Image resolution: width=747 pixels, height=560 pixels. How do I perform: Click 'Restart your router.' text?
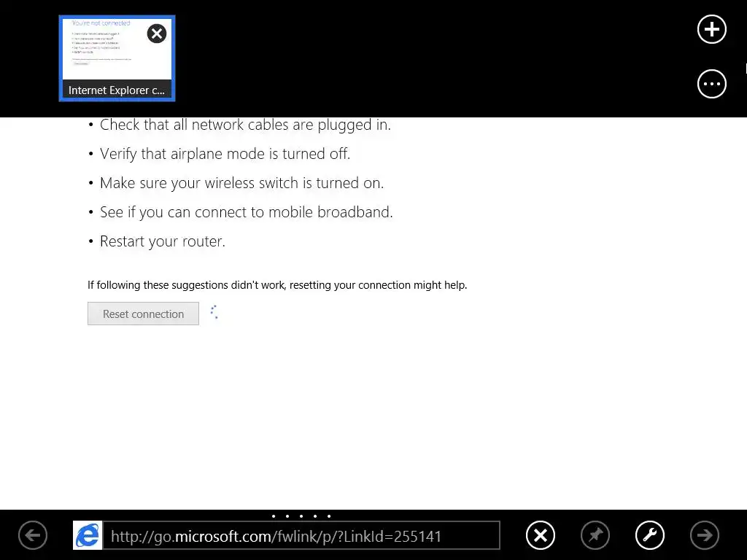pyautogui.click(x=163, y=241)
